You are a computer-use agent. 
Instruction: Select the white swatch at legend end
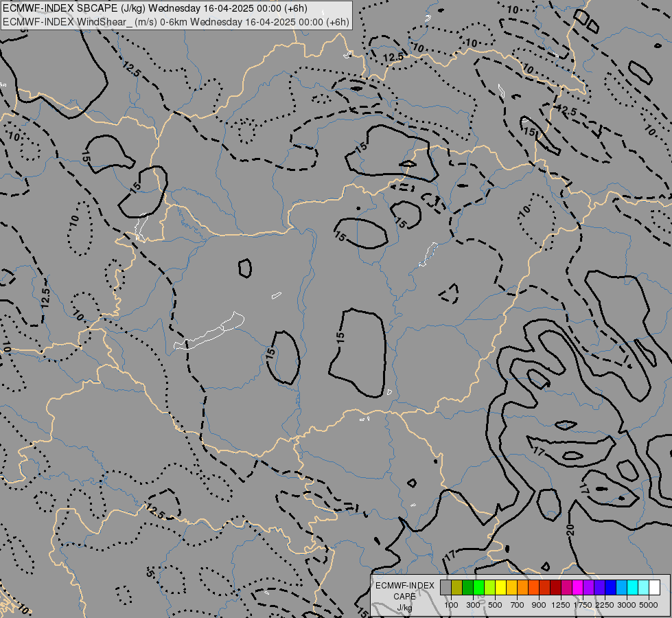(x=654, y=587)
